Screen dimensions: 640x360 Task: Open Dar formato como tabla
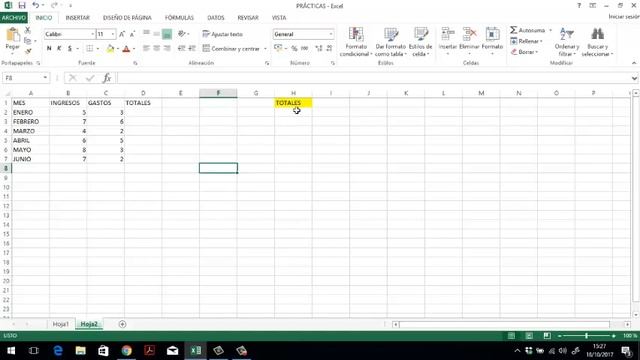(391, 42)
